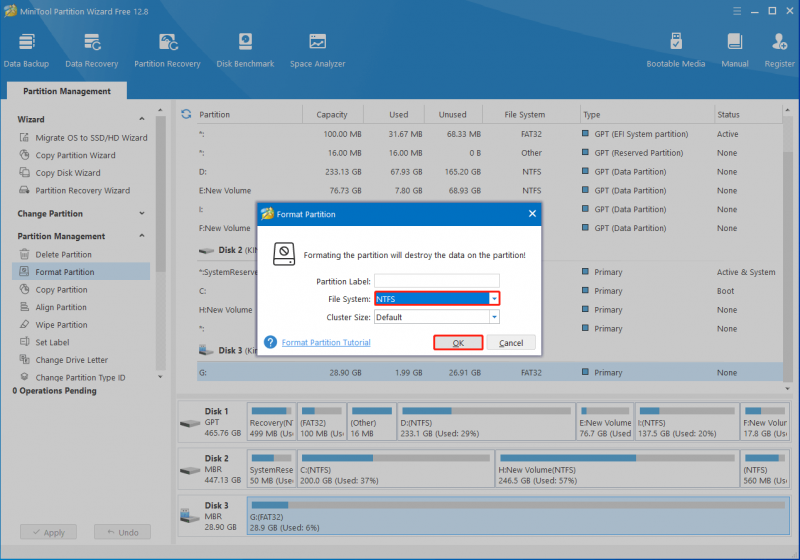Select the G: FAT32 partition bar on Disk 3
Screen dimensions: 800x560
pyautogui.click(x=518, y=516)
